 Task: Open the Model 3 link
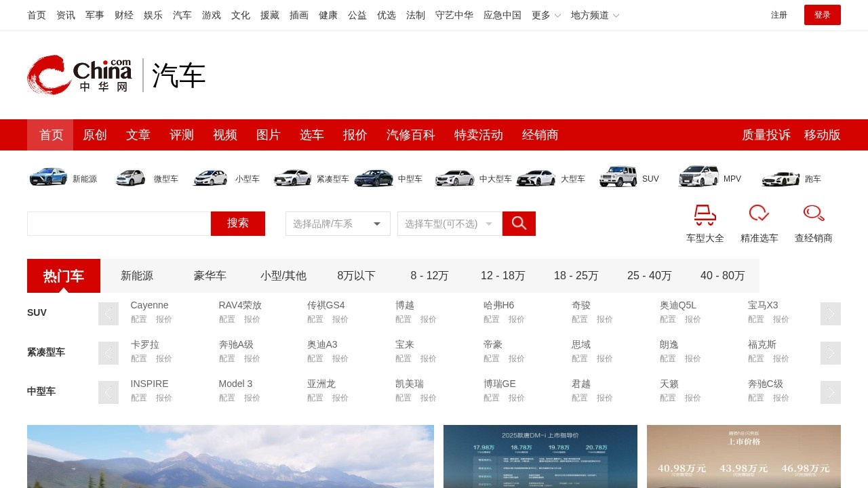(235, 384)
